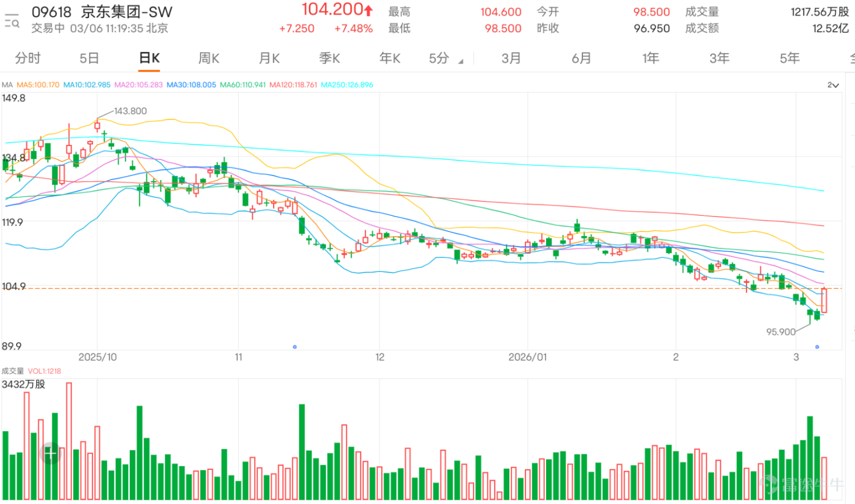Click the MA20:105.283 indicator label

[138, 85]
